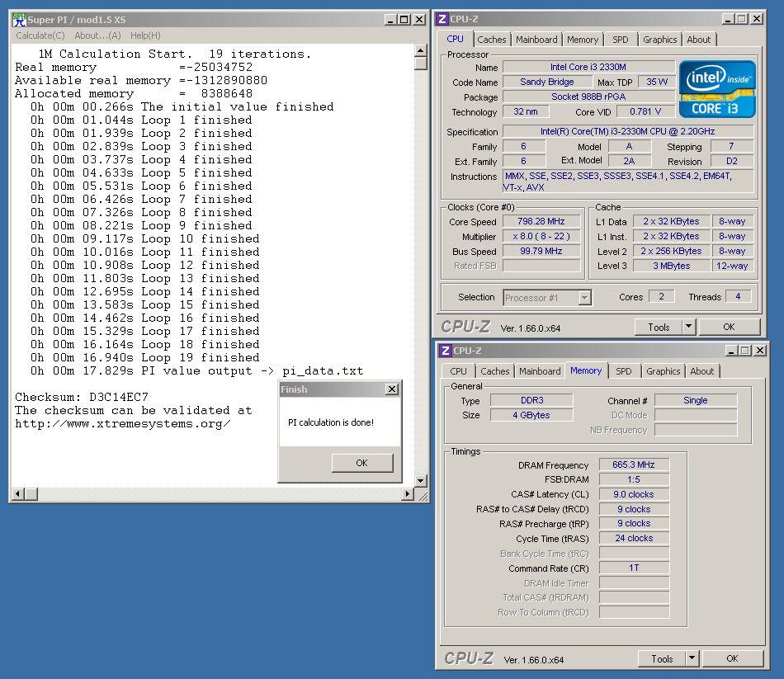
Task: Click Super PI horizontal scrollbar left arrow
Action: point(18,494)
